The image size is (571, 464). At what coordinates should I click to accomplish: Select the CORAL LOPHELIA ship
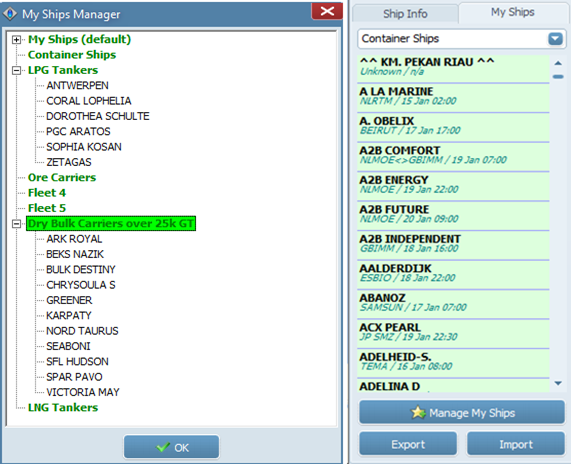pyautogui.click(x=88, y=101)
